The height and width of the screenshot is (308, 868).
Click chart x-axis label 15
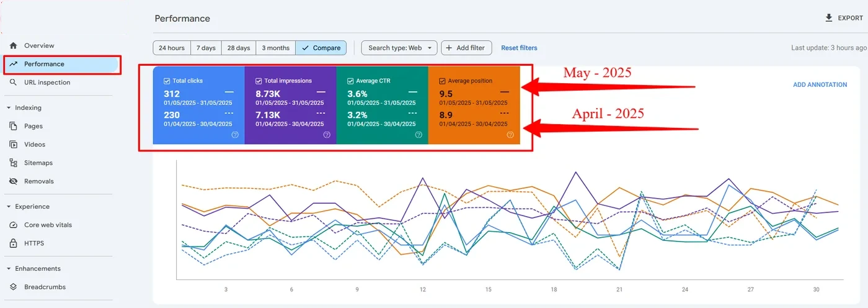489,289
